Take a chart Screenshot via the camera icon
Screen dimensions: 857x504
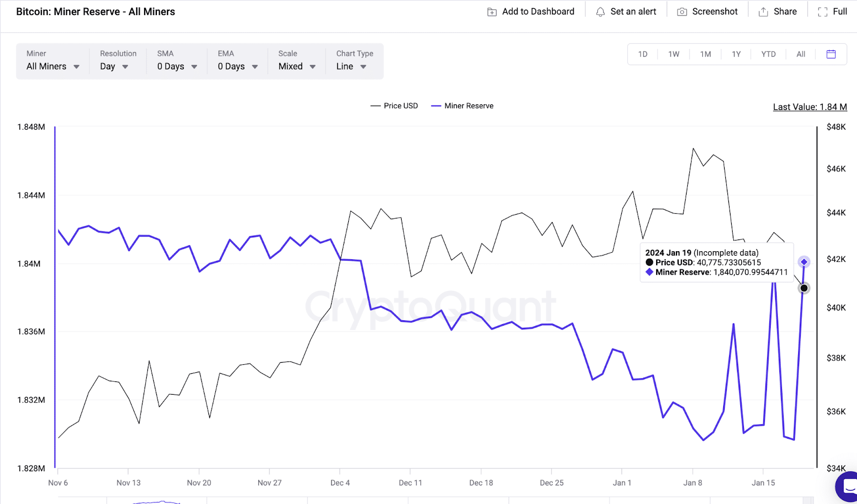pyautogui.click(x=681, y=11)
